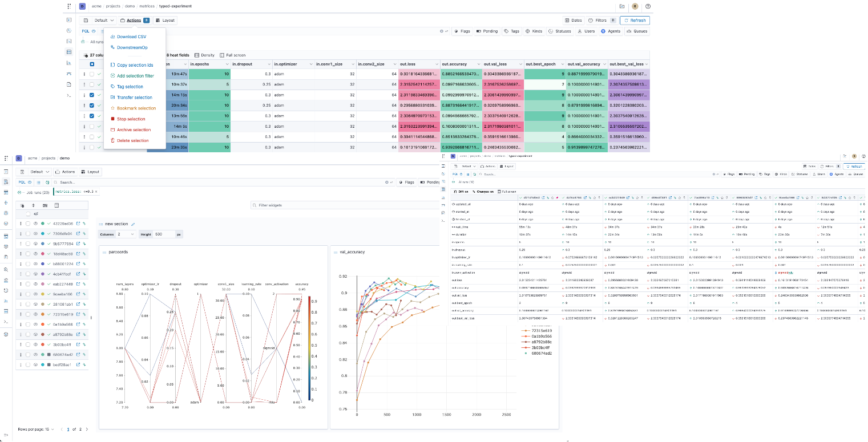This screenshot has height=442, width=868.
Task: Open the Columns count dropdown
Action: (126, 234)
